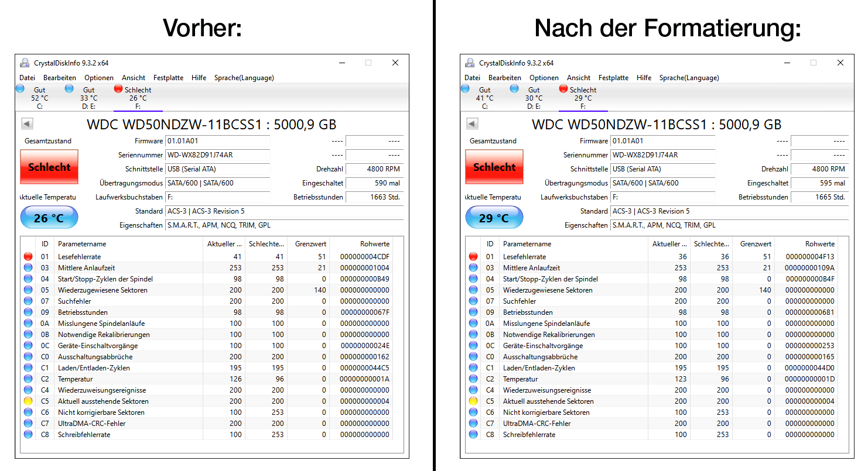Click the blue status icon of UltraDMA-CRC-Fehler in the Vorher window
The width and height of the screenshot is (868, 471).
(x=28, y=424)
